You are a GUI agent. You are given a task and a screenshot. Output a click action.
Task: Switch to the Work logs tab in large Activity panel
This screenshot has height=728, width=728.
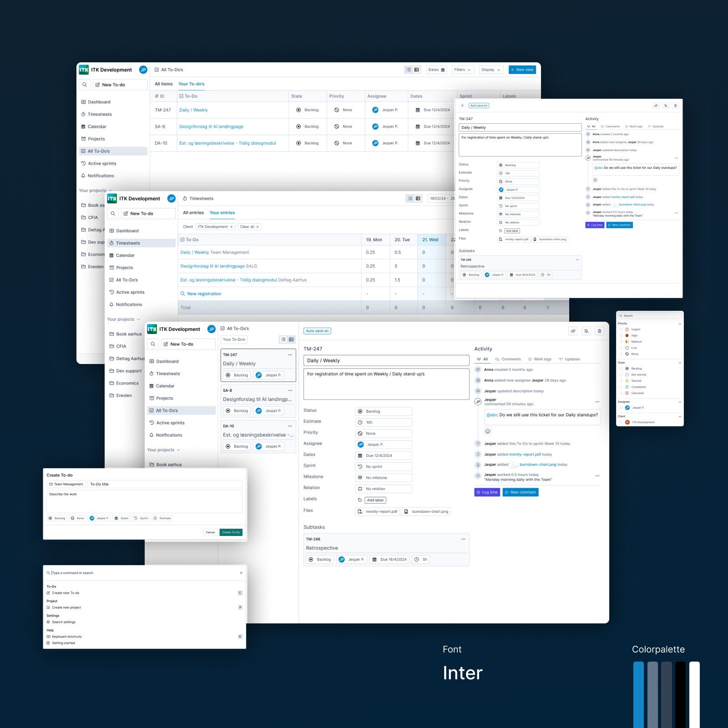pyautogui.click(x=540, y=359)
